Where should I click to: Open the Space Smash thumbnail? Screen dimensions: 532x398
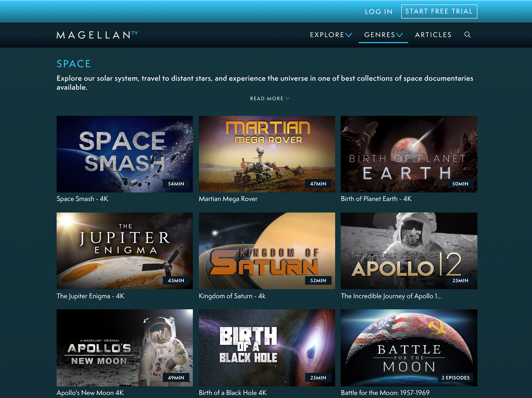pos(125,154)
